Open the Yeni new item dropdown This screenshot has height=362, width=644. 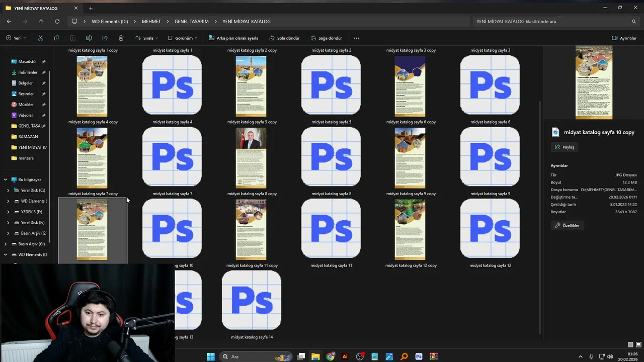tap(16, 38)
